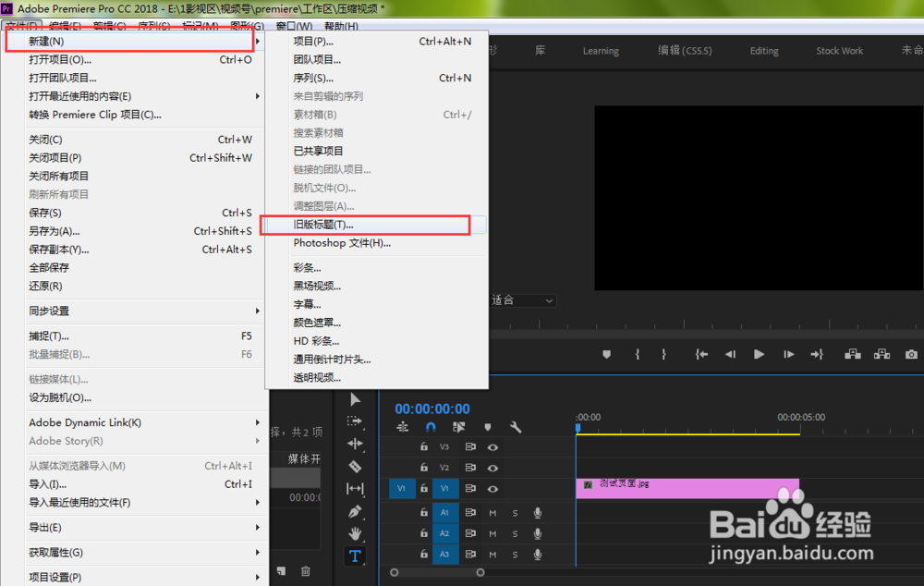This screenshot has width=924, height=586.
Task: Select the Type tool
Action: point(355,555)
